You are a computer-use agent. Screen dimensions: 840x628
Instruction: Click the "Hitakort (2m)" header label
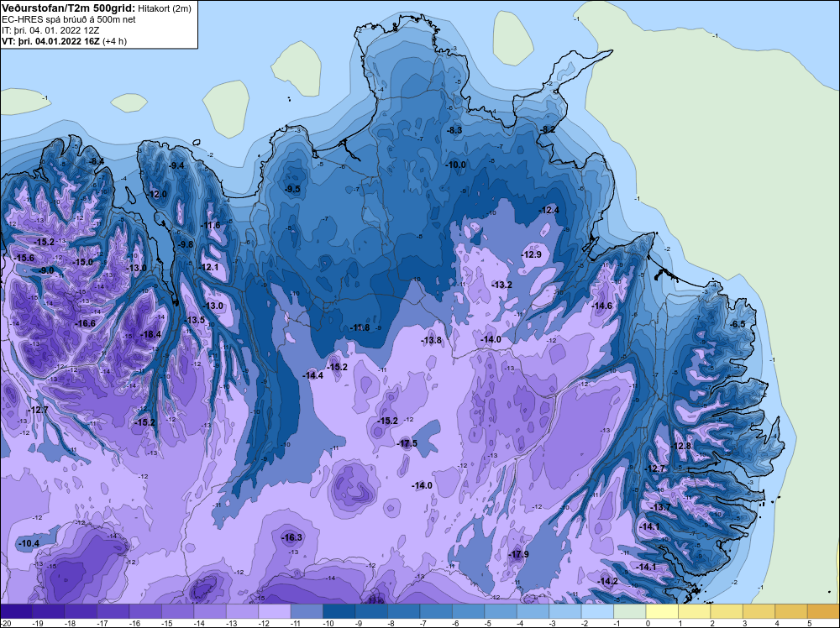coord(164,8)
